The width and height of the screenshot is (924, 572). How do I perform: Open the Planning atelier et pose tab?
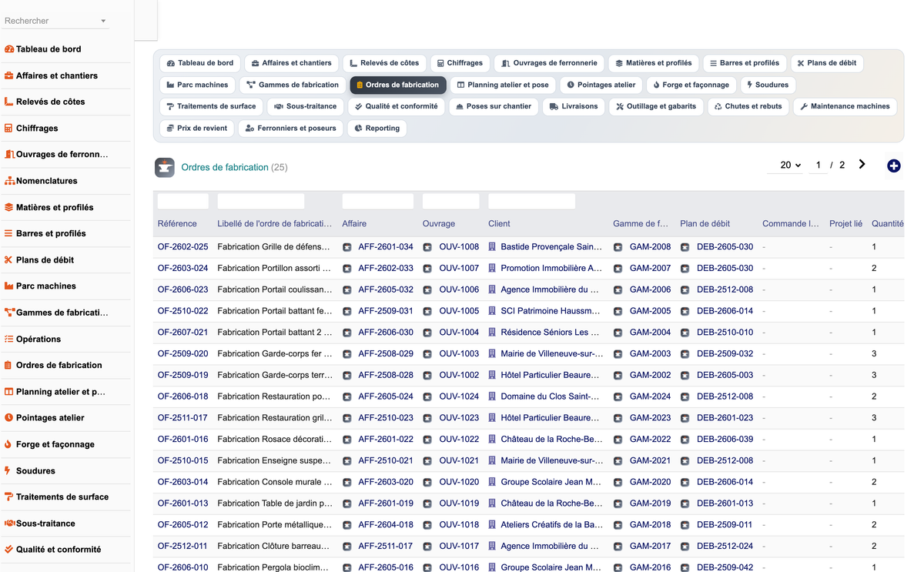click(503, 85)
